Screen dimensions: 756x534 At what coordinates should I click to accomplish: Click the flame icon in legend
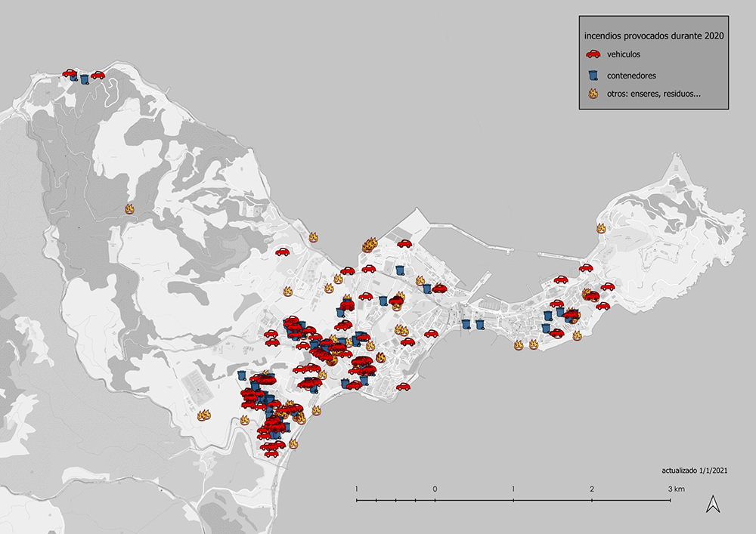[593, 94]
